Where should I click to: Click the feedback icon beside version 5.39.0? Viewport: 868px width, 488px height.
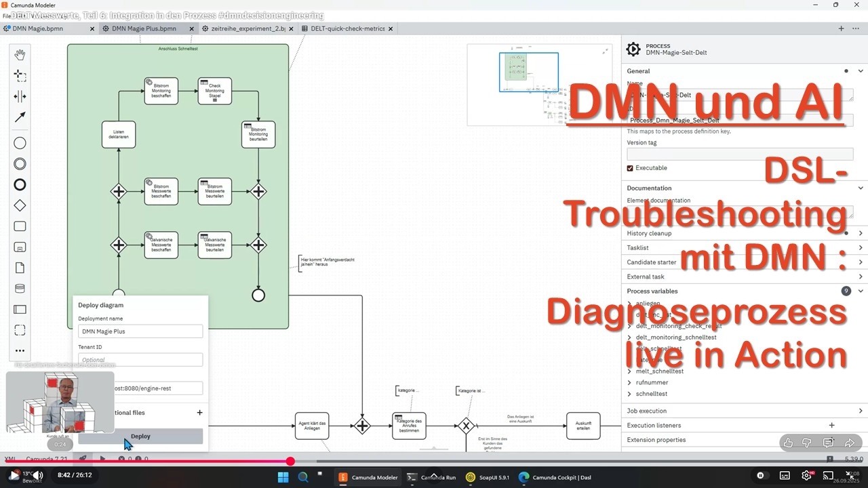click(x=830, y=459)
